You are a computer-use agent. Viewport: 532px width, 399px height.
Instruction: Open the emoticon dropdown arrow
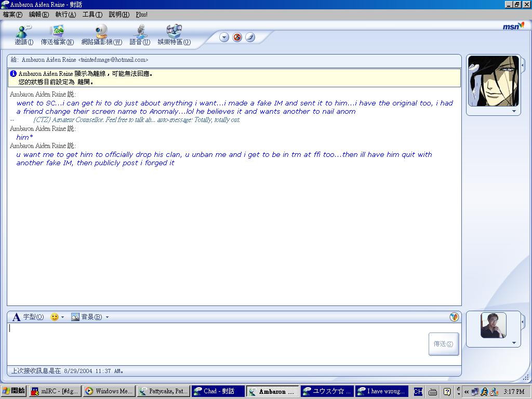point(62,317)
